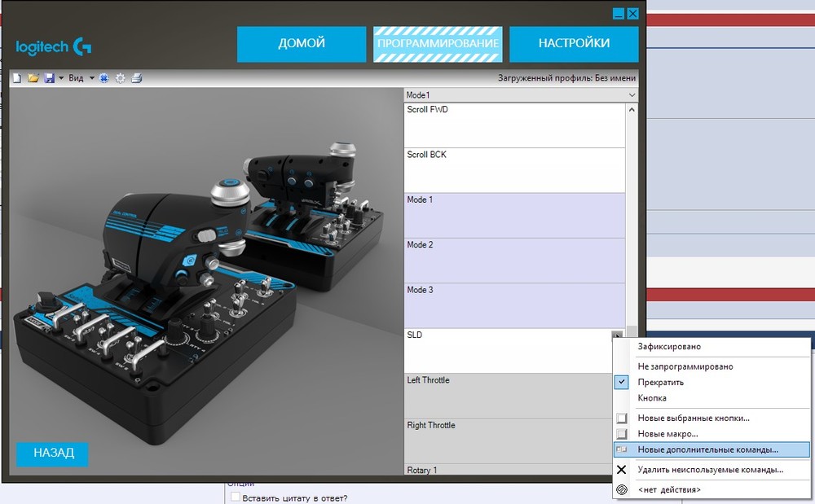
Task: Click the icon next to Новые макро…
Action: (x=622, y=434)
